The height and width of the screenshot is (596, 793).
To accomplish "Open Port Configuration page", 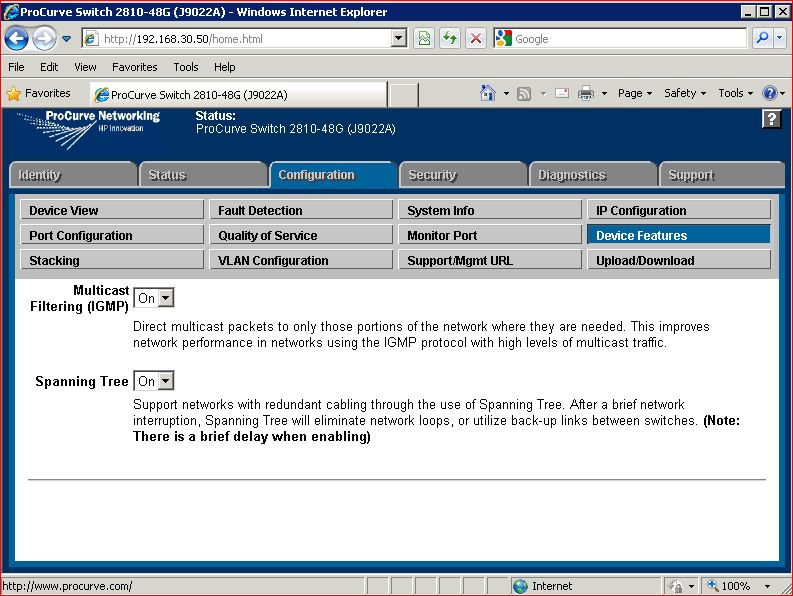I will (x=112, y=235).
